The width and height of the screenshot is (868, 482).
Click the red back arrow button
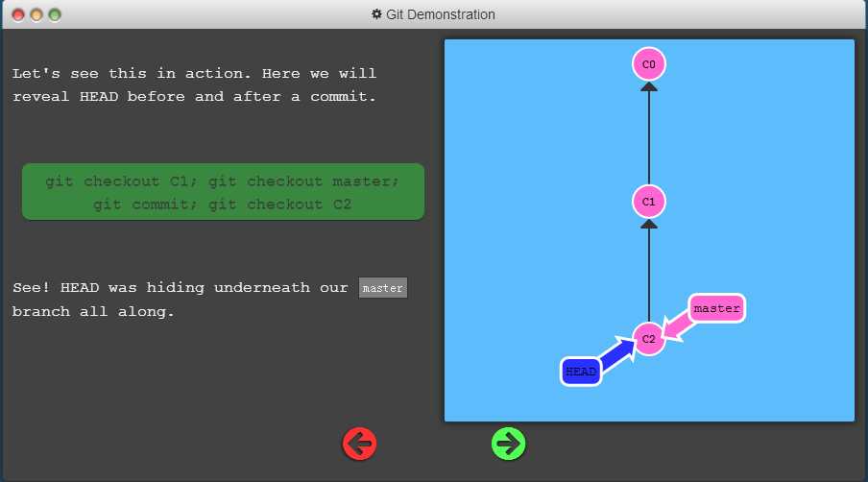tap(359, 444)
